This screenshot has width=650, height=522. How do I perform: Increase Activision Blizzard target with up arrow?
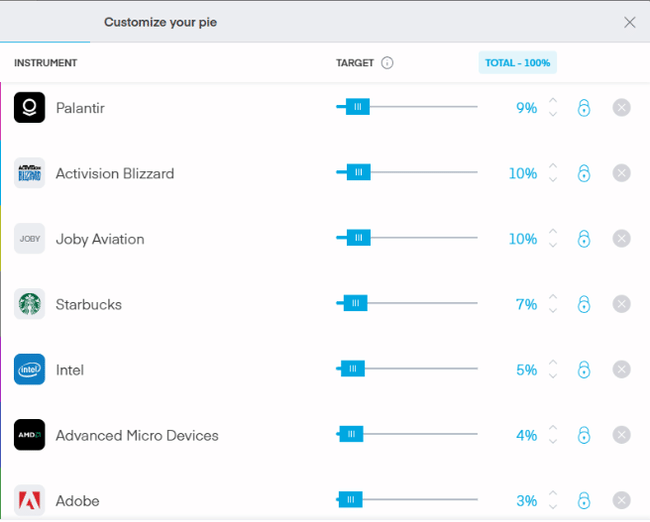pyautogui.click(x=553, y=166)
